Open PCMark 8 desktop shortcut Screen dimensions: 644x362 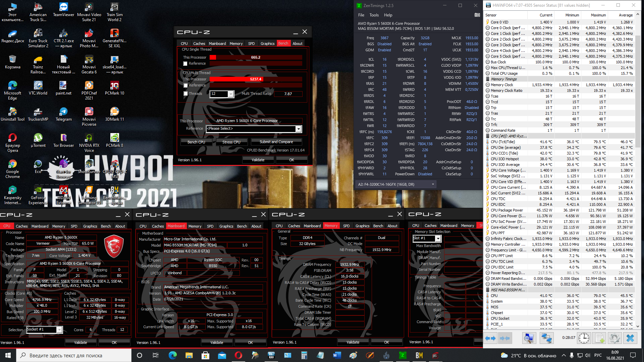tap(114, 140)
